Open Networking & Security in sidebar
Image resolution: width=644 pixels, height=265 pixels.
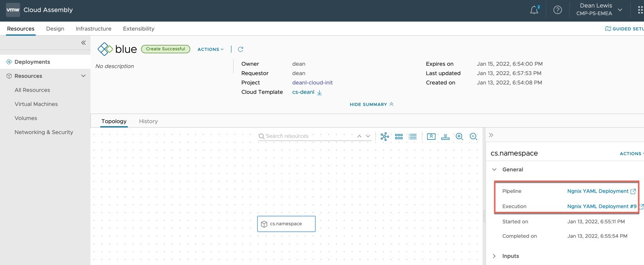[44, 132]
